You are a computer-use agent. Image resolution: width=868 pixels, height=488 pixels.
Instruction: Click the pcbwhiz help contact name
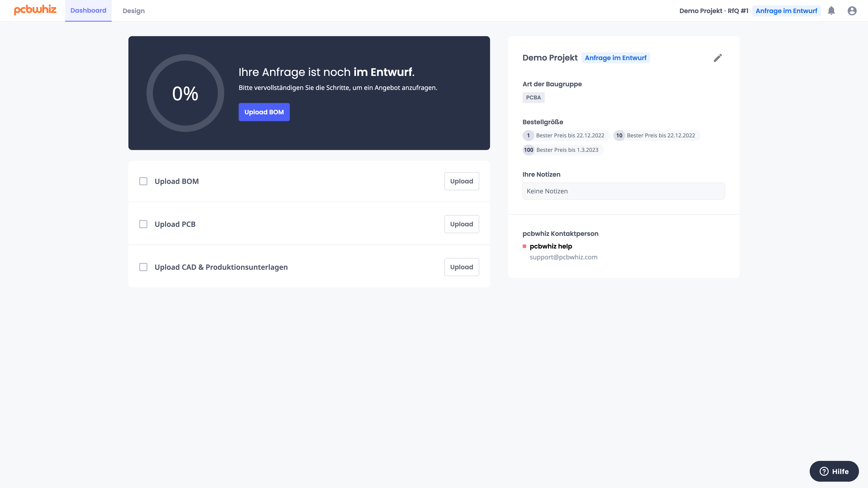[551, 246]
